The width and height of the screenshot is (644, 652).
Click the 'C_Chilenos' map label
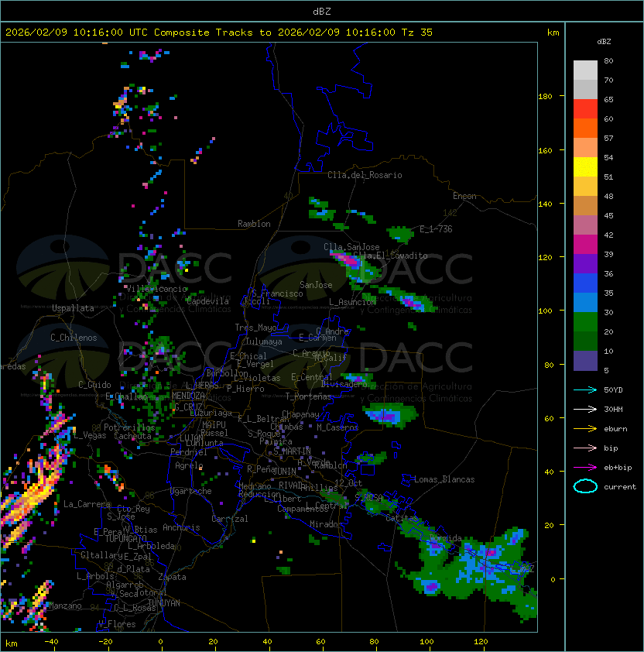click(x=74, y=337)
